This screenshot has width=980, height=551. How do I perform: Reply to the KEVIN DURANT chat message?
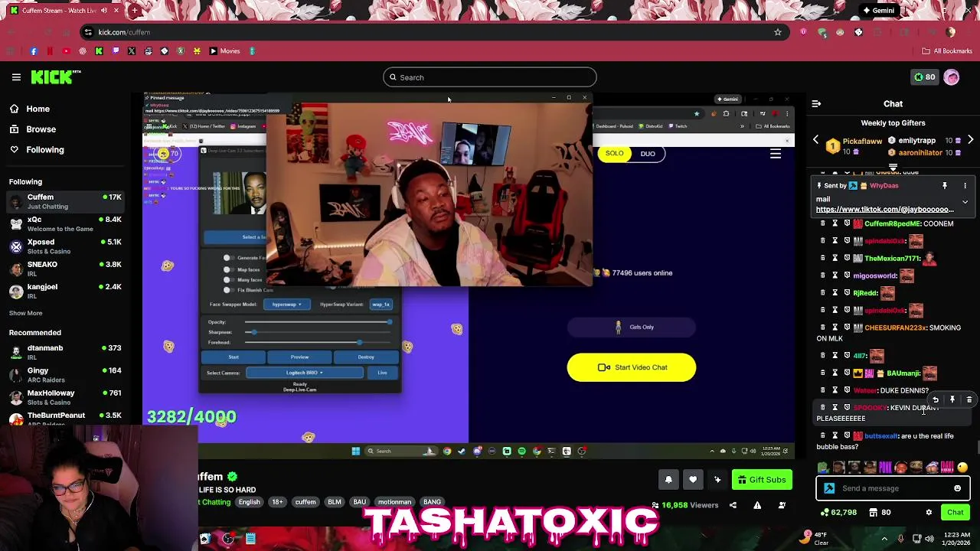(936, 399)
